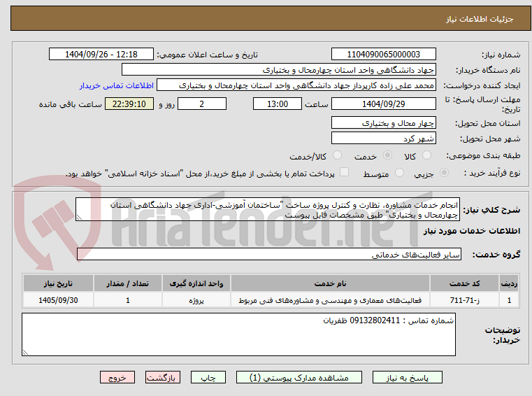Click the گروه خدمت field سایر فعالیت‌های خدماتی
Image resolution: width=532 pixels, height=396 pixels.
tap(269, 255)
